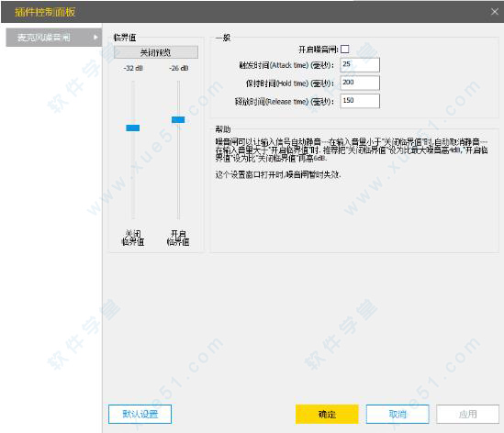Click the 开启噪音闸 label text

(319, 50)
